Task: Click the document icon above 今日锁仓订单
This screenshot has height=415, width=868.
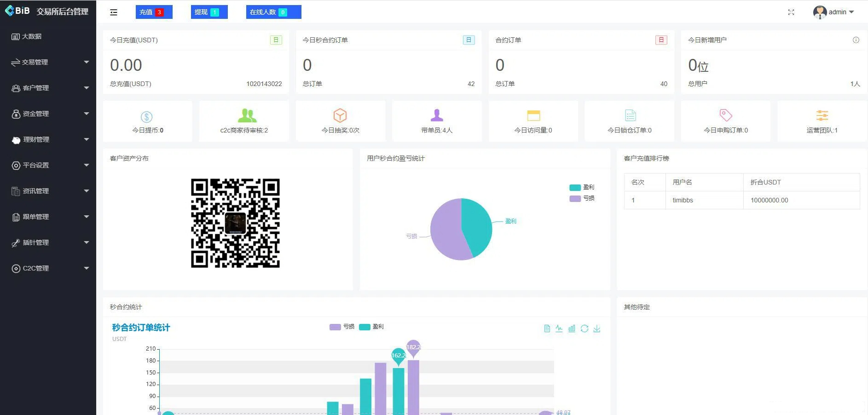Action: (631, 115)
